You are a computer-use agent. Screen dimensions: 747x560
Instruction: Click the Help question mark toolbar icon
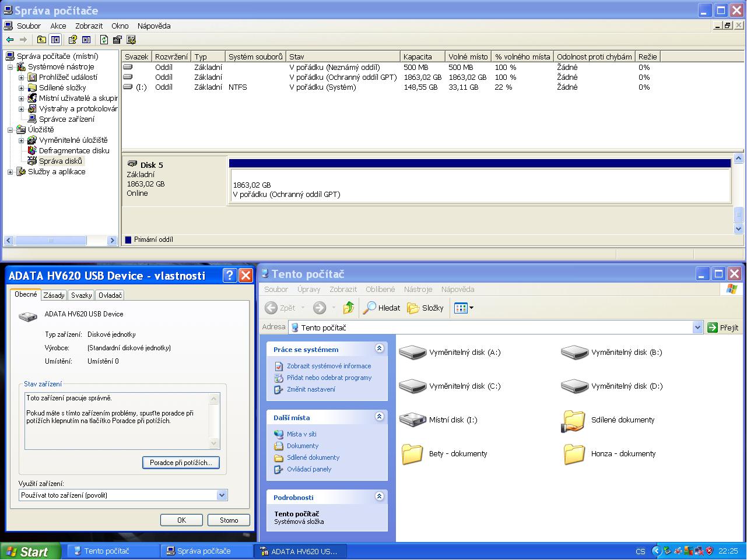click(73, 40)
